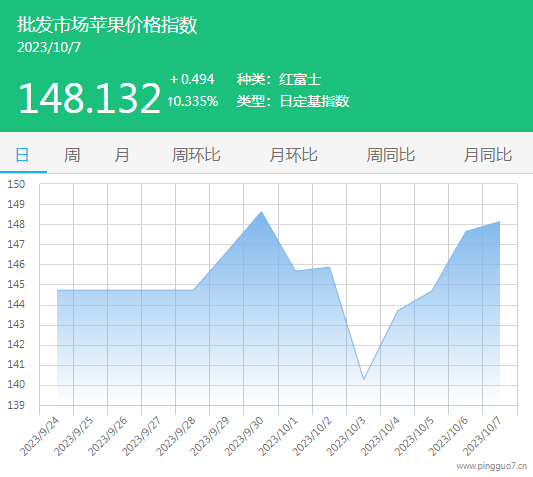Click the y-axis label 145
533x477 pixels.
(16, 284)
